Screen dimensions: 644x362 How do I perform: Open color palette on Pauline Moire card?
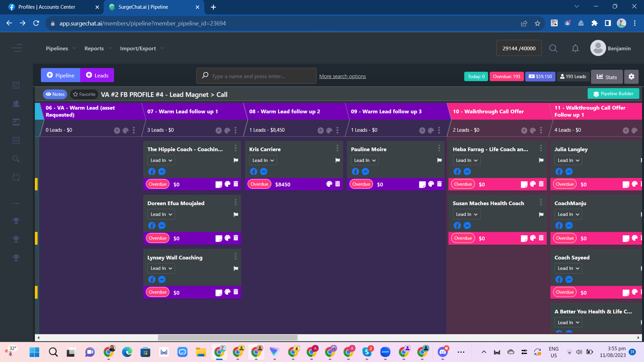431,184
